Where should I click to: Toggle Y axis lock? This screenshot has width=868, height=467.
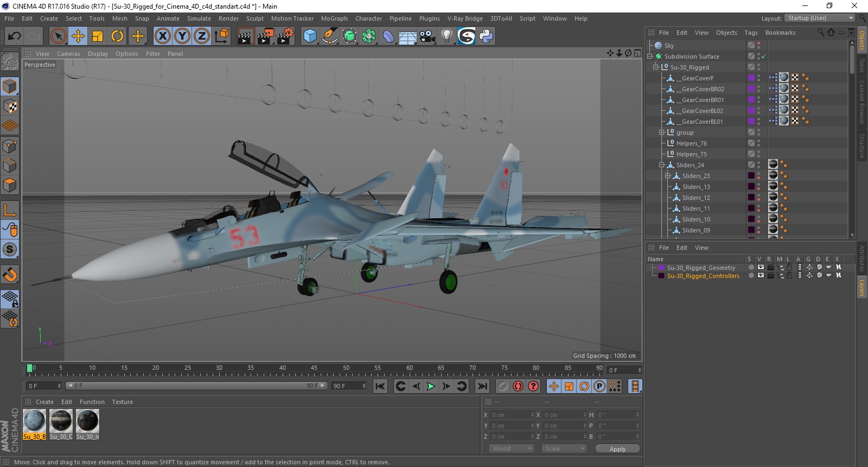182,36
